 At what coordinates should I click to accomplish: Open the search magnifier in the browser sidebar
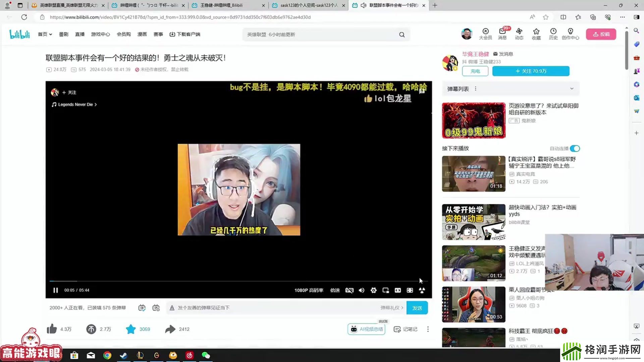[636, 31]
